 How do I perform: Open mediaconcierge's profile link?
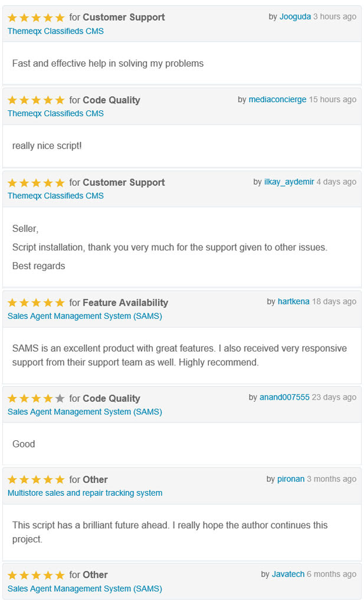pyautogui.click(x=277, y=99)
